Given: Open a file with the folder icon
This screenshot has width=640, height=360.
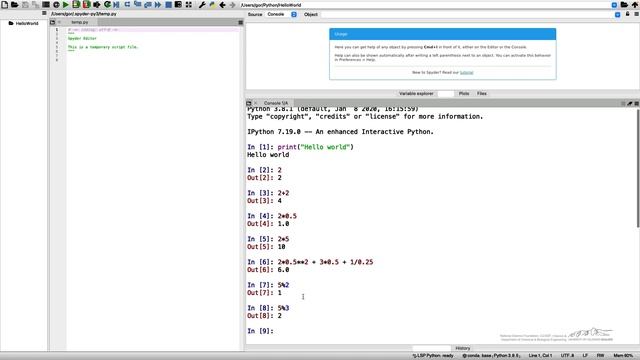Looking at the screenshot, I should click(15, 5).
